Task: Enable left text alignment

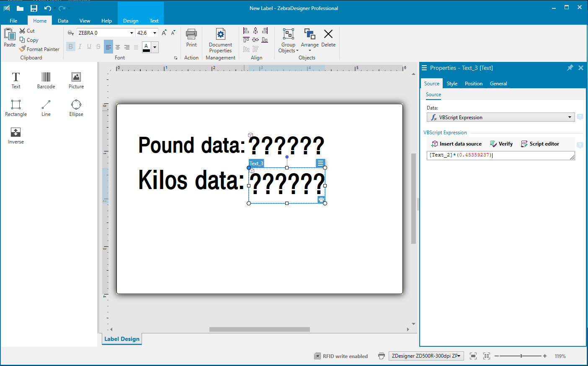Action: click(x=108, y=47)
